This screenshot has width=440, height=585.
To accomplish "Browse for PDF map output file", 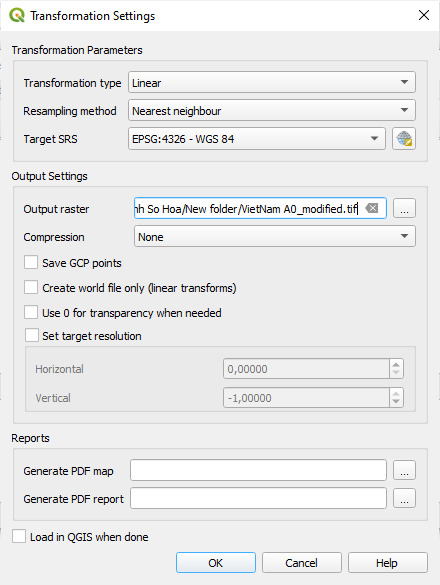I will coord(404,470).
